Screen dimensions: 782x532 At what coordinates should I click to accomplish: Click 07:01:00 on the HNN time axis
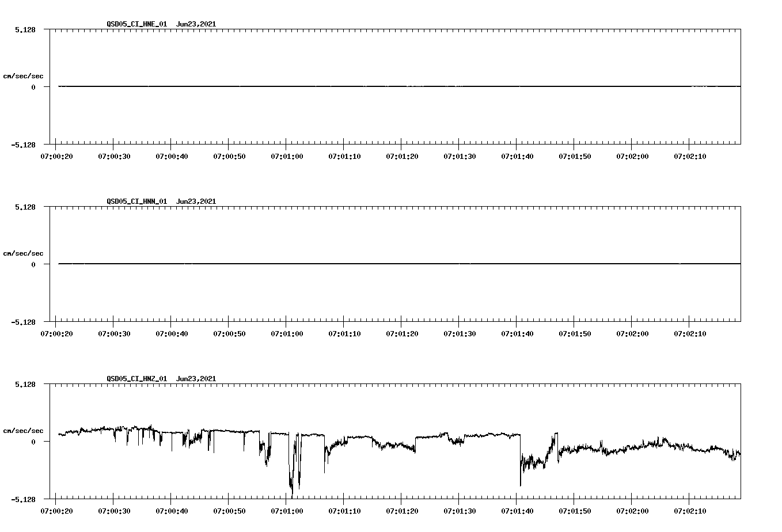(x=287, y=334)
